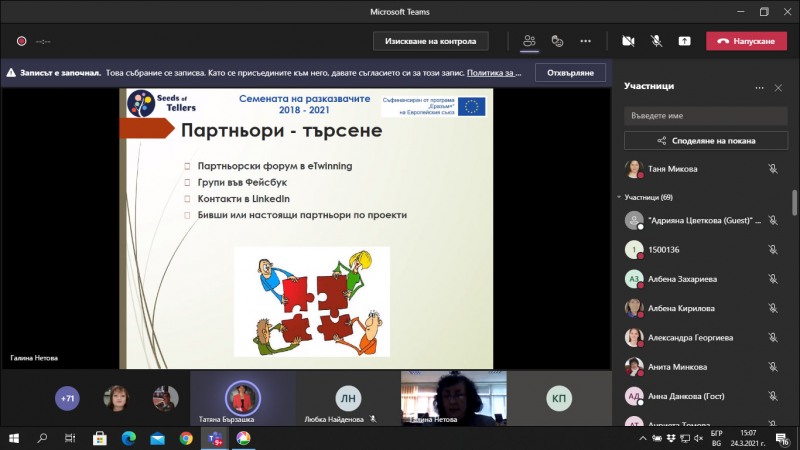Open Mail app from taskbar
800x450 pixels.
[x=157, y=438]
